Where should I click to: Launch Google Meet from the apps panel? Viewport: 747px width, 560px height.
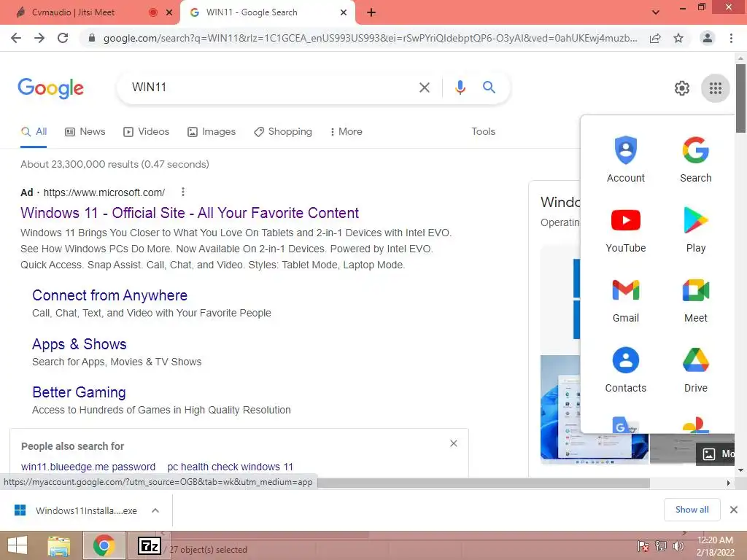point(695,300)
